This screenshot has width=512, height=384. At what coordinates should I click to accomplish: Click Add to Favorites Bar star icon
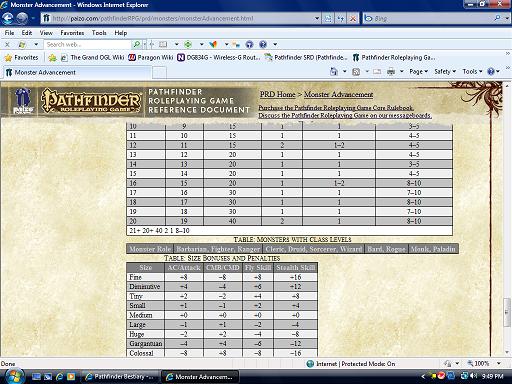coord(52,58)
